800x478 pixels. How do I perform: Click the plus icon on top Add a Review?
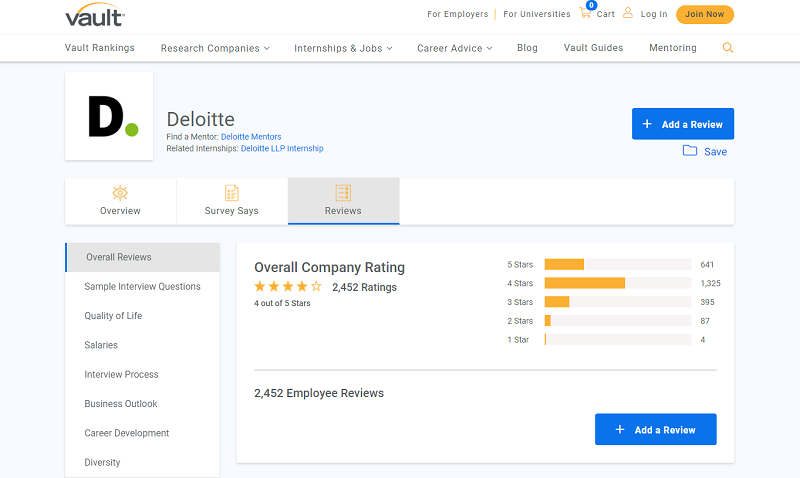[x=647, y=124]
